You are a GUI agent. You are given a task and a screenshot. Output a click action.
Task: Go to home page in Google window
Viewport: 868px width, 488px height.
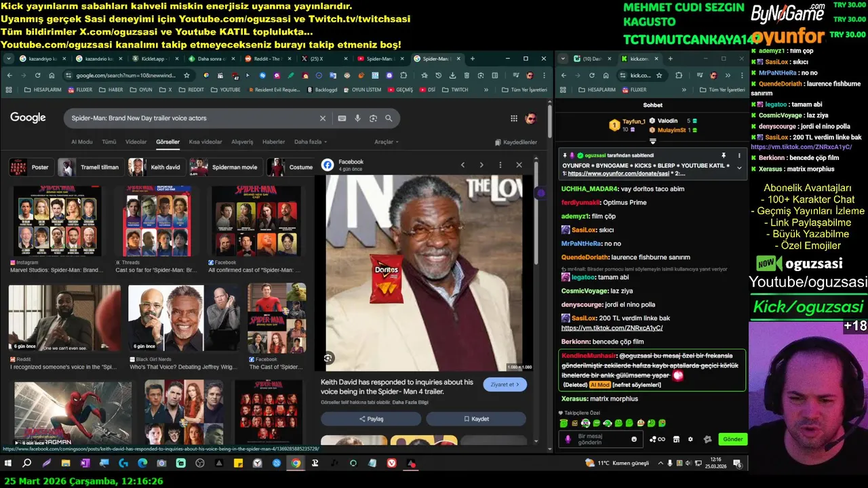pyautogui.click(x=52, y=75)
